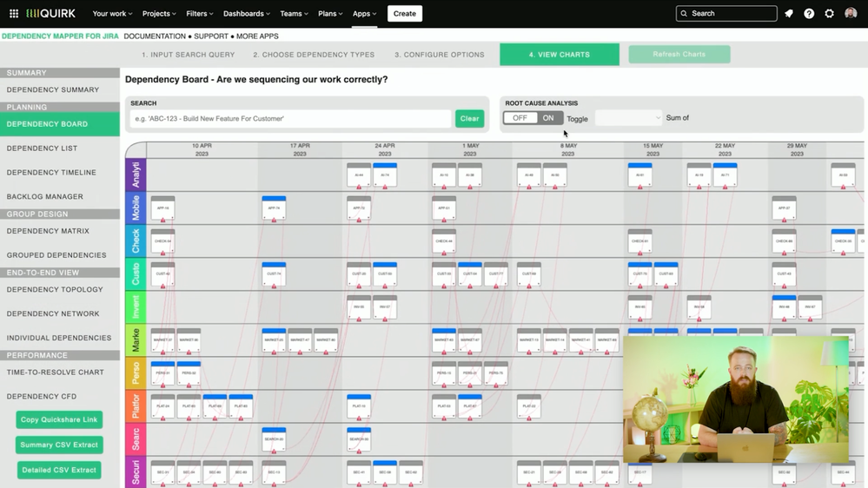Open the notifications icon
868x488 pixels.
point(789,13)
